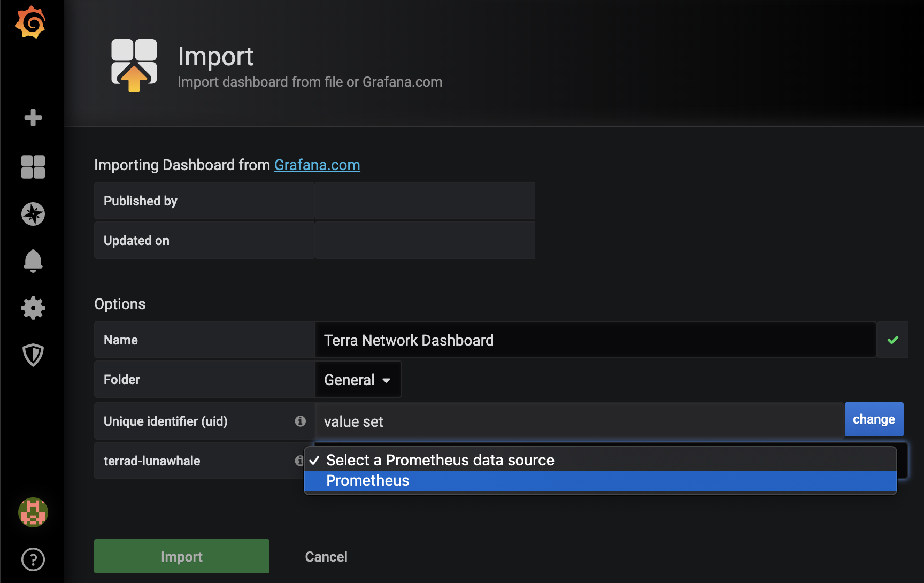Open the Configuration gear icon
Viewport: 924px width, 583px height.
coord(33,308)
